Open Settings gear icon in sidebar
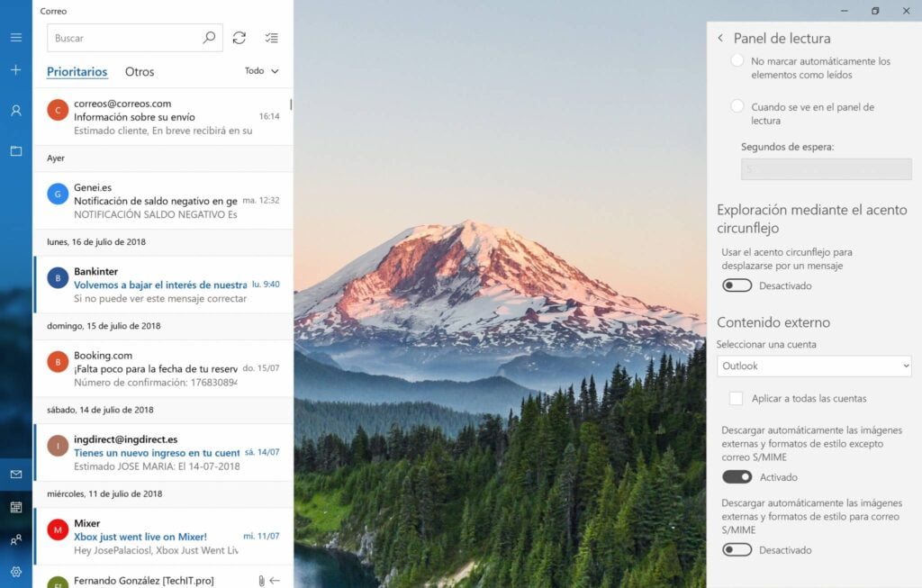Image resolution: width=922 pixels, height=588 pixels. point(16,572)
